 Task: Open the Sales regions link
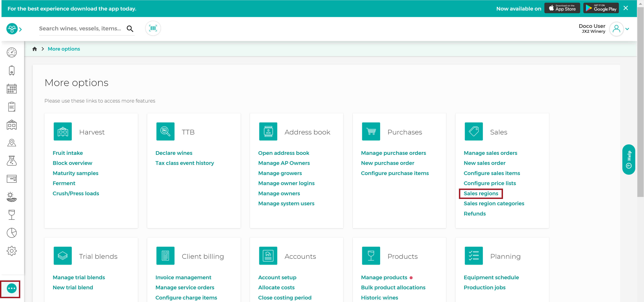(481, 193)
